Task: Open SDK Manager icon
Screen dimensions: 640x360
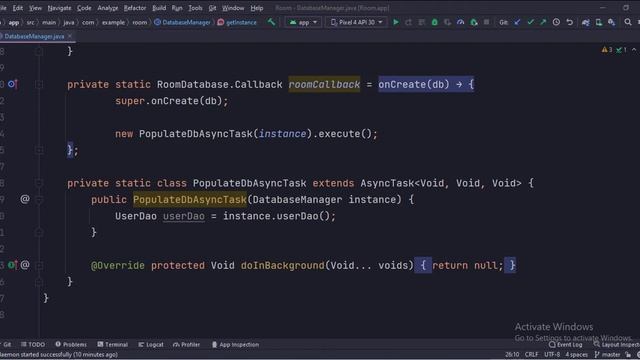Action: pos(611,22)
